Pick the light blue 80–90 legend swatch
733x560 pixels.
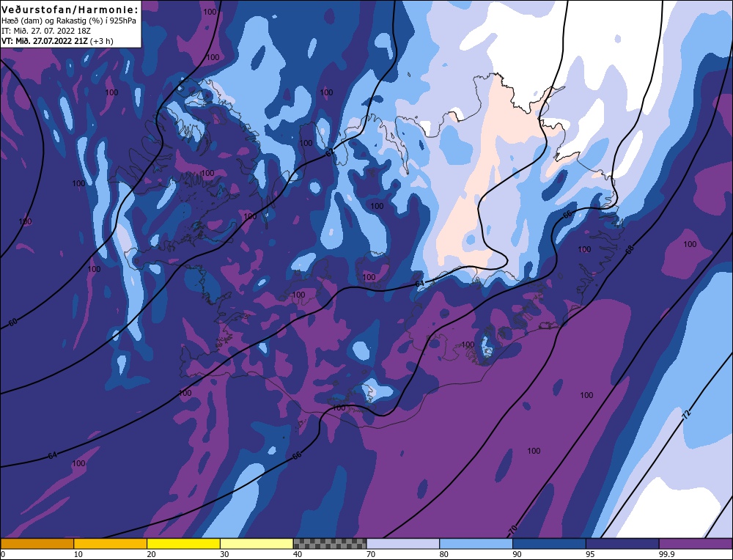476,544
